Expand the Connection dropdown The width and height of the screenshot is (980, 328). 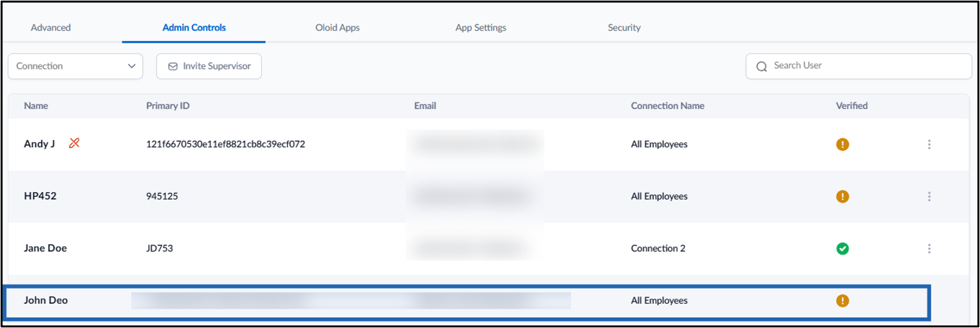point(75,66)
